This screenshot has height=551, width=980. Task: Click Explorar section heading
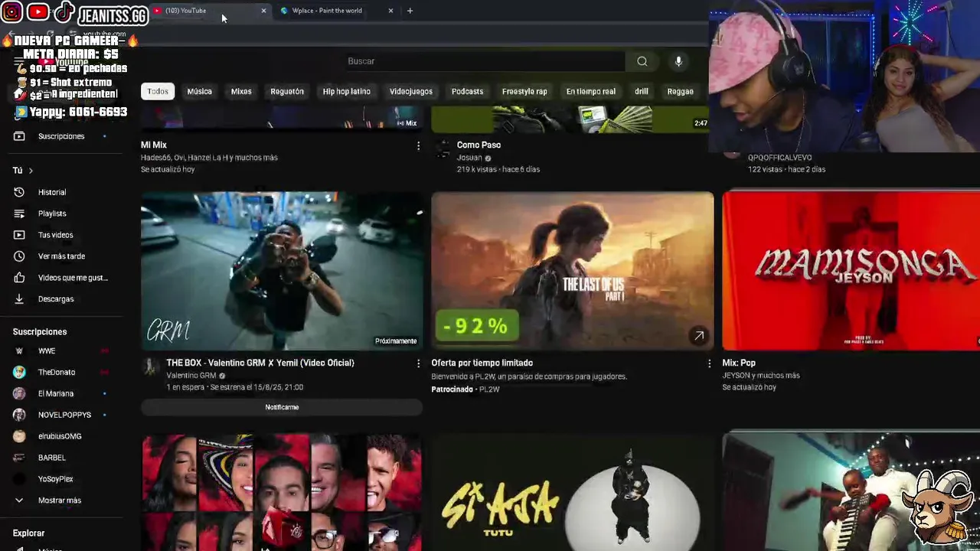(x=28, y=533)
